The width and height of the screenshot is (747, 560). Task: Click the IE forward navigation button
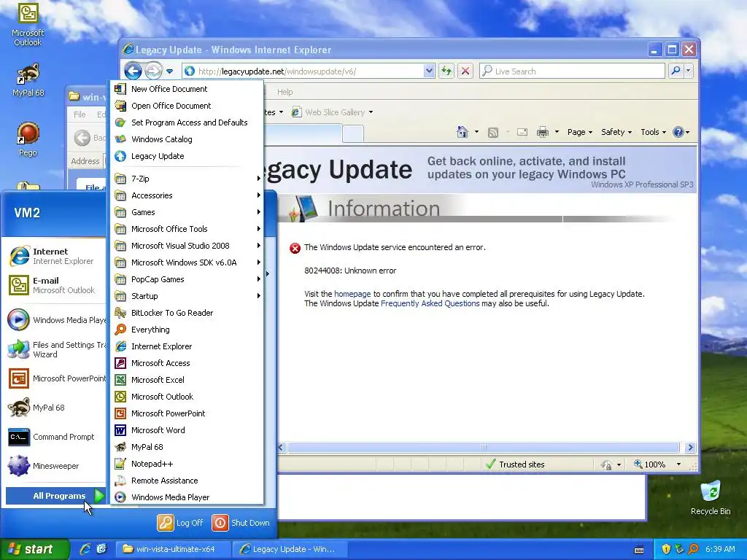[x=153, y=71]
